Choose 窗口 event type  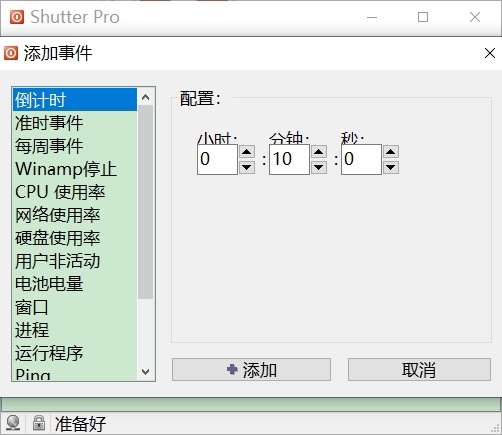click(75, 307)
